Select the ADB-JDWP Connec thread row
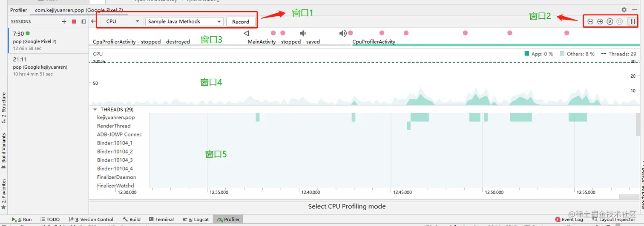The height and width of the screenshot is (226, 644). [119, 134]
